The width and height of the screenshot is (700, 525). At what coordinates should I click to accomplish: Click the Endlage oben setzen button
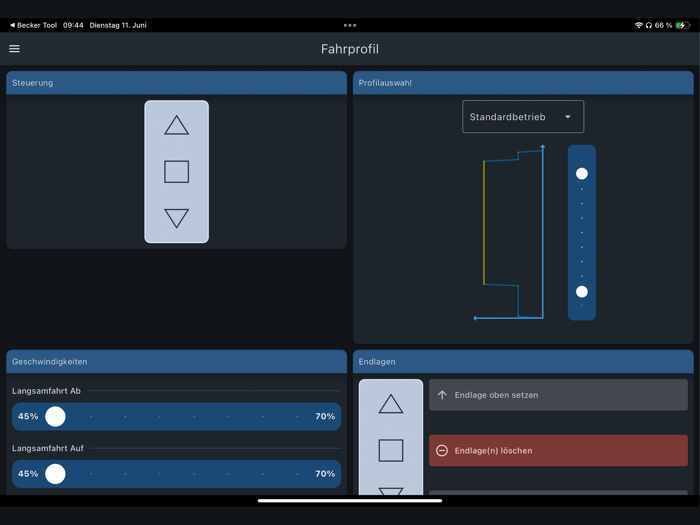[x=558, y=395]
